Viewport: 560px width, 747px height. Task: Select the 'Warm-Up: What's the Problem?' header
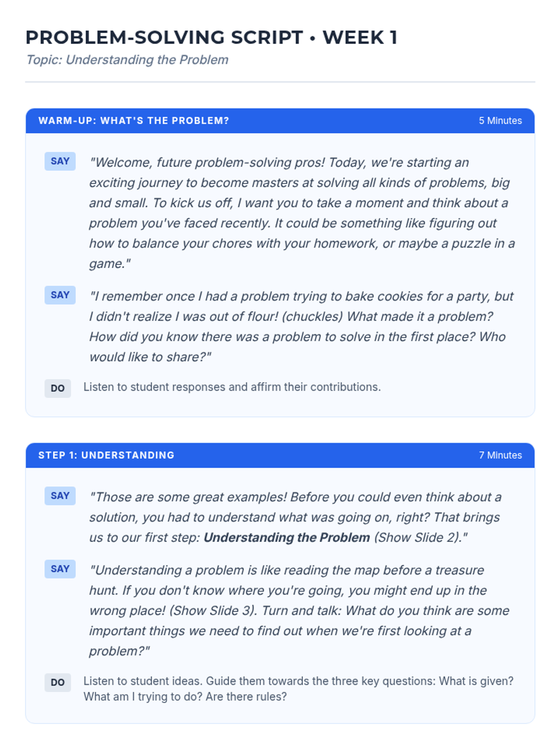tap(133, 120)
